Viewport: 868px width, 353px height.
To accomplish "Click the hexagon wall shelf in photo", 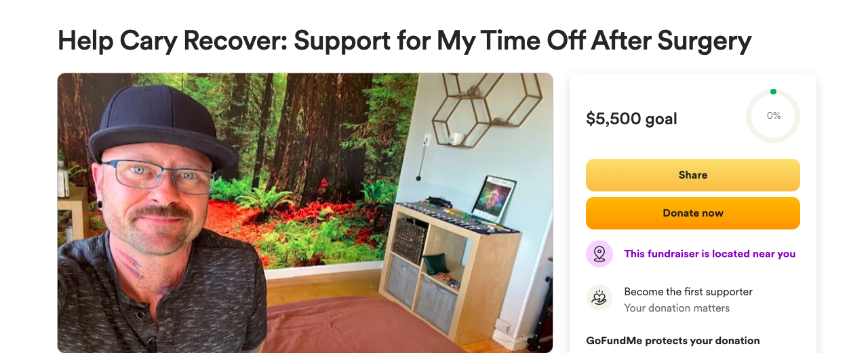I will [477, 109].
